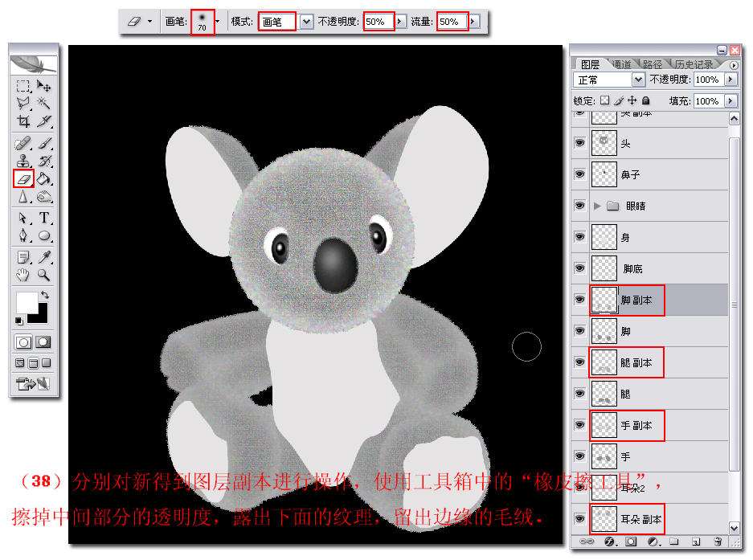Open the eraser 模式 dropdown
This screenshot has width=753, height=560.
tap(306, 22)
